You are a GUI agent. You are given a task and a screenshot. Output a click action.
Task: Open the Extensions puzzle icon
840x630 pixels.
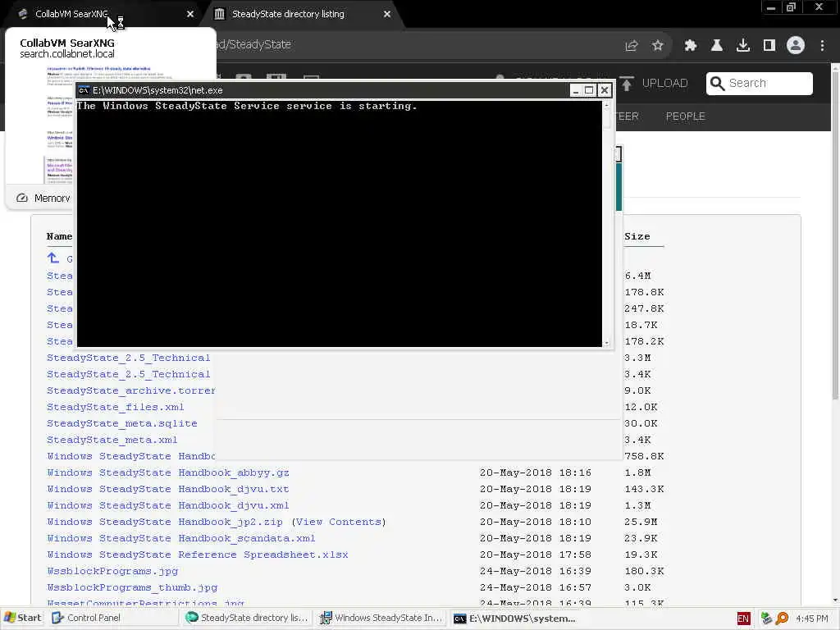tap(690, 46)
